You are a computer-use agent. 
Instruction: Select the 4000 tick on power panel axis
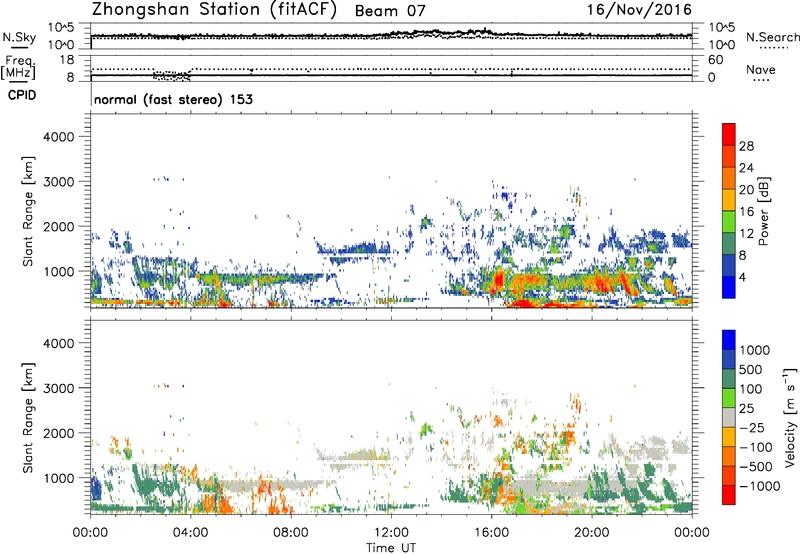click(x=58, y=137)
